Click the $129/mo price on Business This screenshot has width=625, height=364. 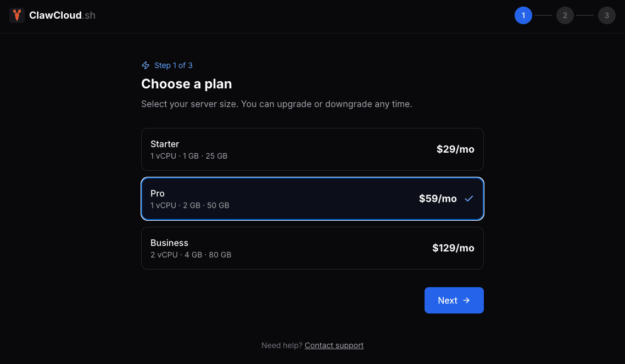[453, 248]
